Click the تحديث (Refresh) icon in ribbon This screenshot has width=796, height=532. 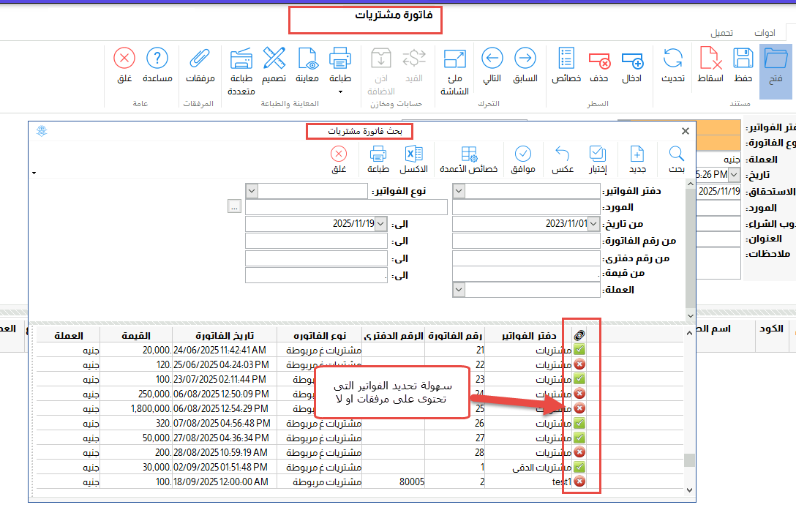click(672, 64)
